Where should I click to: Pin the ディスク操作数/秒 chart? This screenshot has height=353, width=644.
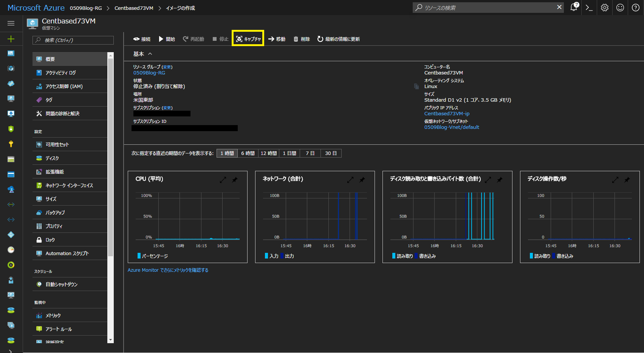click(627, 180)
